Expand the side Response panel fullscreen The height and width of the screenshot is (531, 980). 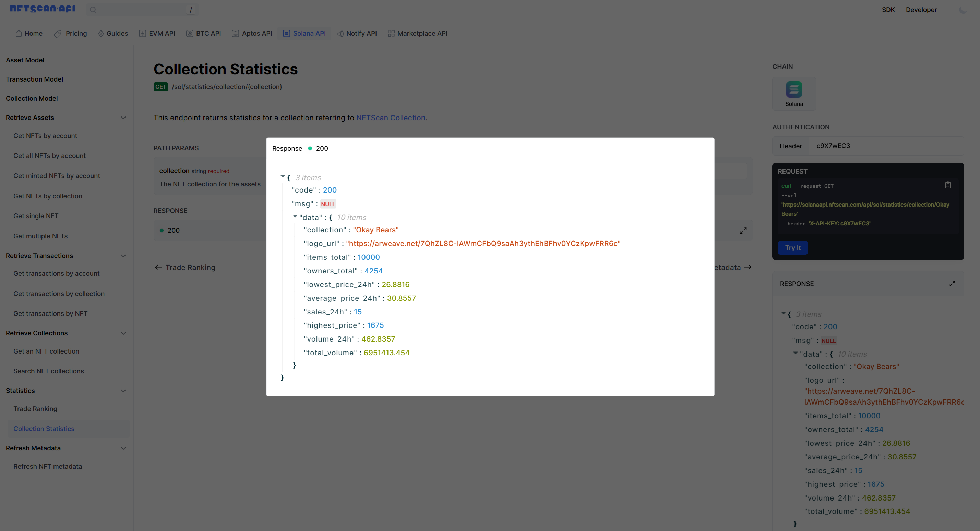click(952, 284)
